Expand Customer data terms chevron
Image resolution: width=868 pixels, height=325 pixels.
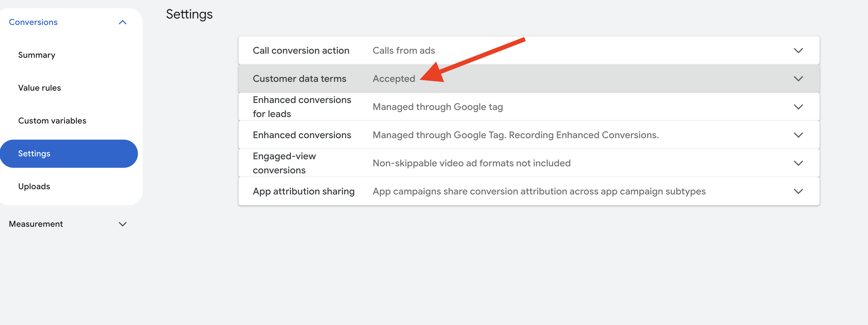point(798,79)
